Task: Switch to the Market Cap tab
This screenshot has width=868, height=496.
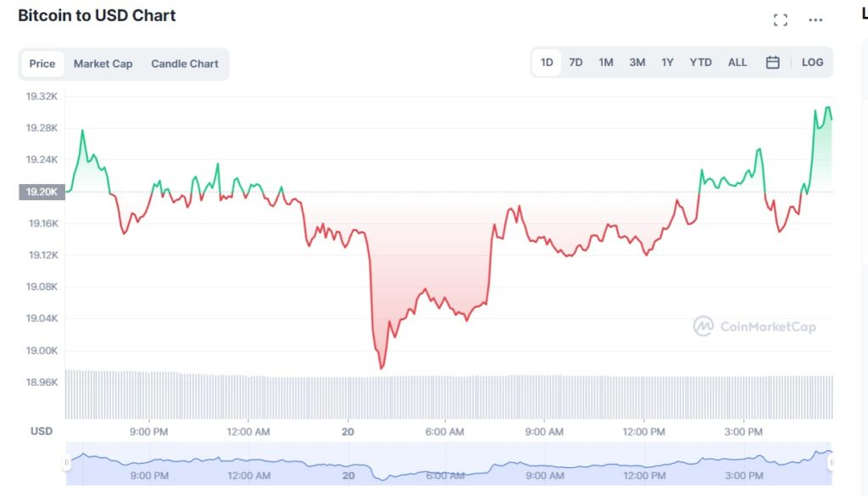Action: [x=103, y=64]
